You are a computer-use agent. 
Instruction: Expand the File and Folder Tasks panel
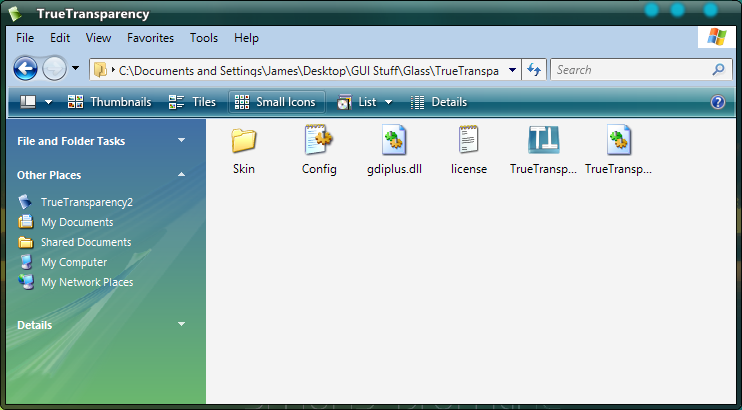(181, 140)
